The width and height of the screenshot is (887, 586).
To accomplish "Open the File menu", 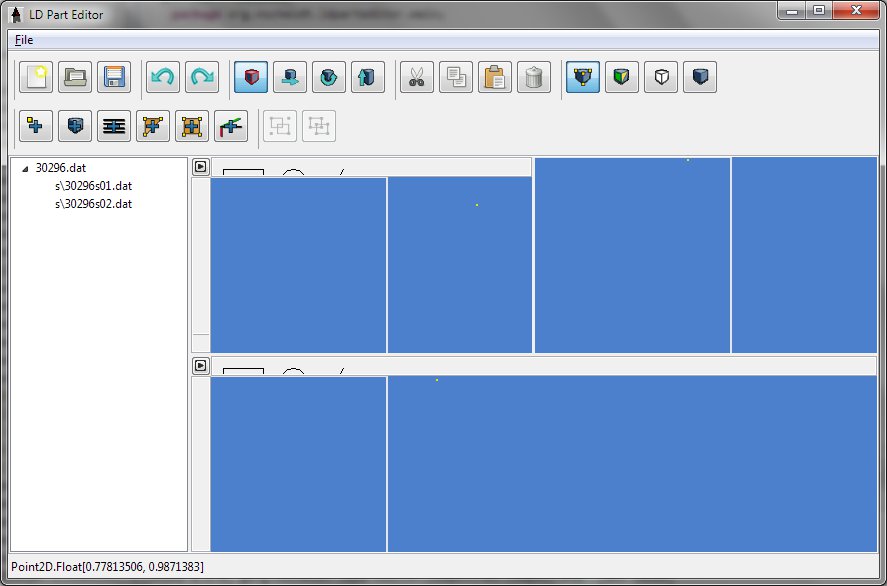I will (24, 40).
